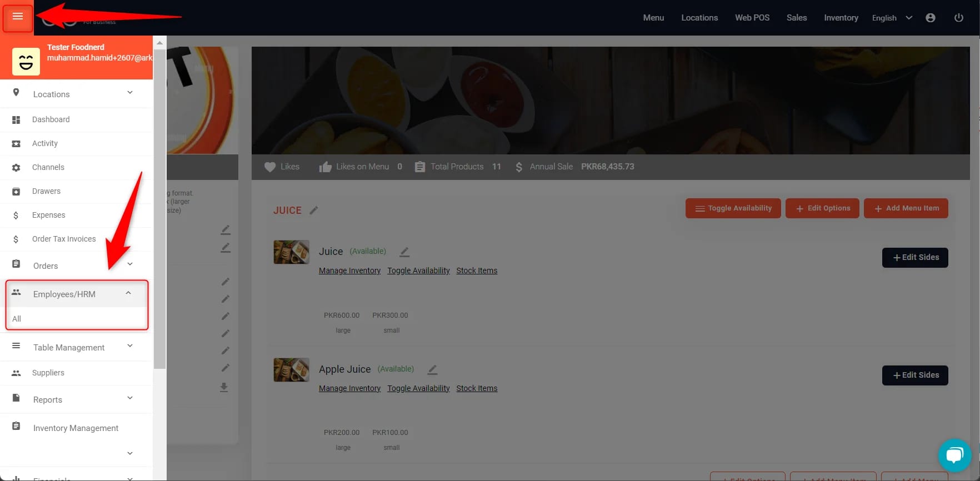980x481 pixels.
Task: Click the Edit Options button
Action: (822, 208)
